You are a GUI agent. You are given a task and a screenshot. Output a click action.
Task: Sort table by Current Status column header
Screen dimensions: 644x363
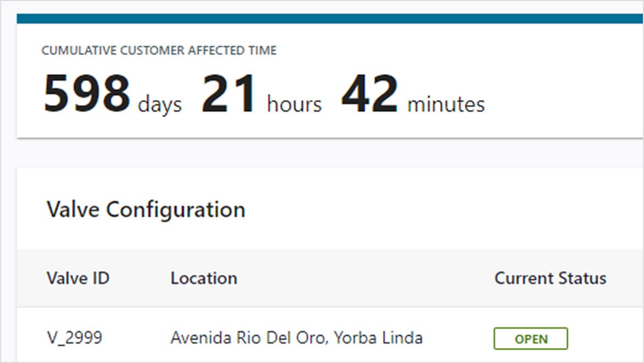(550, 278)
